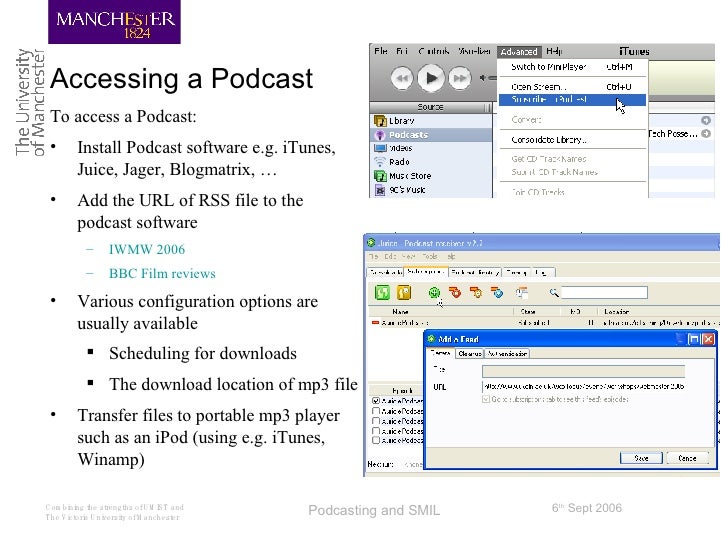Screen dimensions: 728x546
Task: Click Juice green add new feed icon
Action: (434, 292)
